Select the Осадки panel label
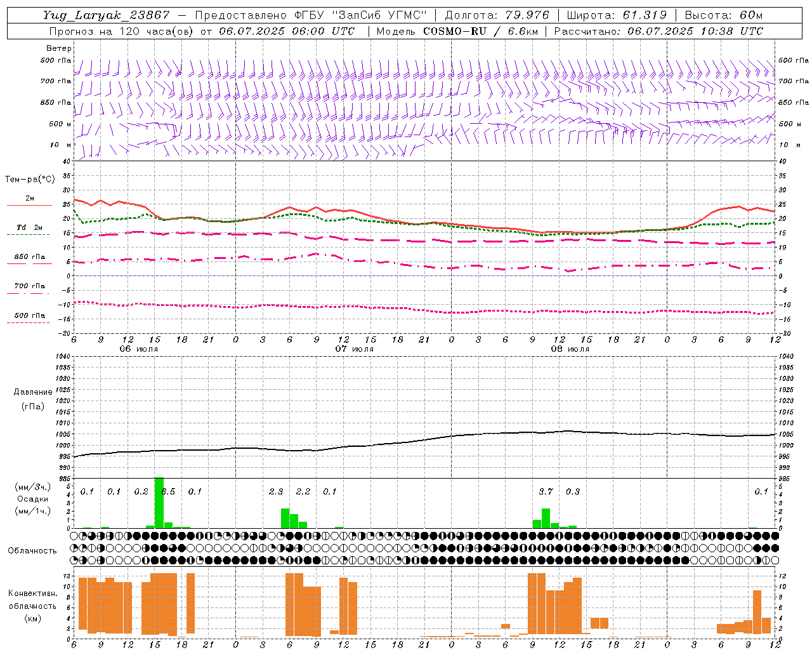The height and width of the screenshot is (650, 812). [x=32, y=499]
